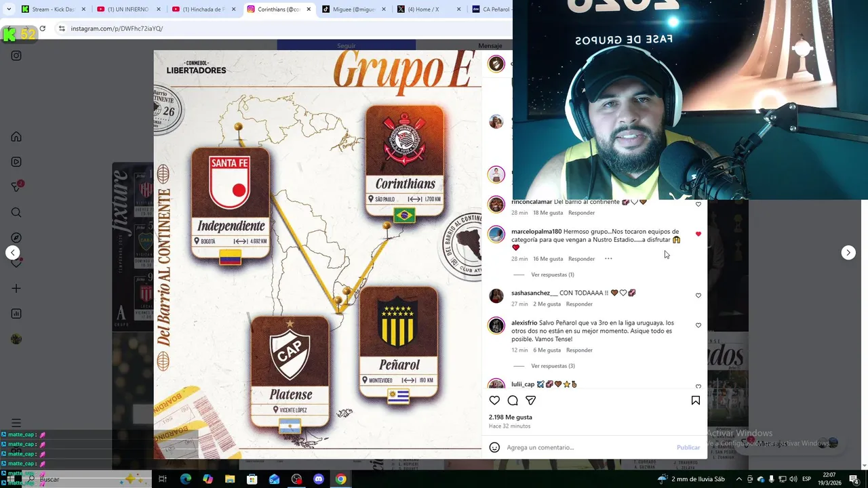Open volume control in system tray
The width and height of the screenshot is (868, 488).
pyautogui.click(x=794, y=479)
